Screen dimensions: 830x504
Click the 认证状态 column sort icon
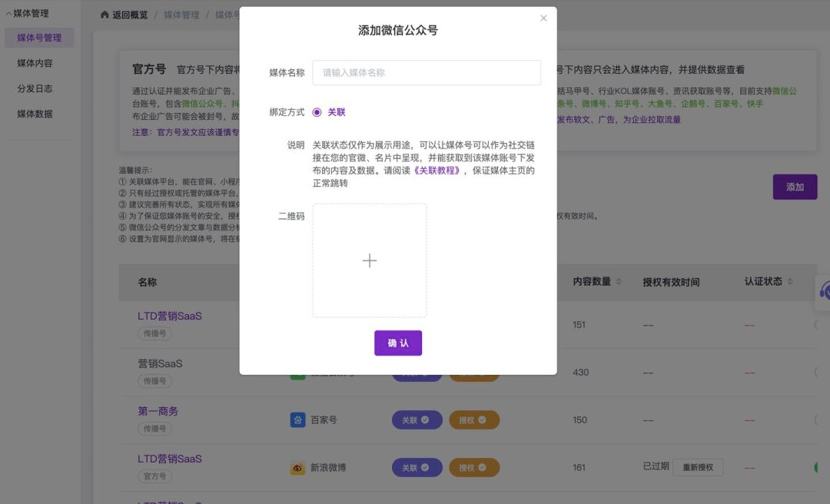coord(790,282)
